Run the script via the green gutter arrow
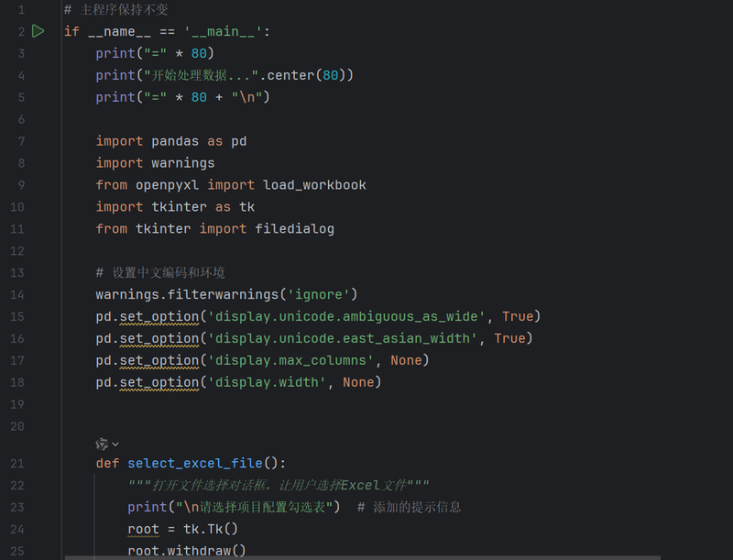Screen dimensions: 733x560 (38, 31)
